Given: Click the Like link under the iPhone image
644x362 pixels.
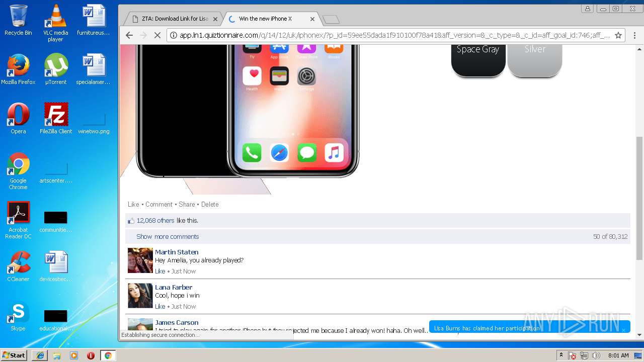Looking at the screenshot, I should click(x=133, y=205).
